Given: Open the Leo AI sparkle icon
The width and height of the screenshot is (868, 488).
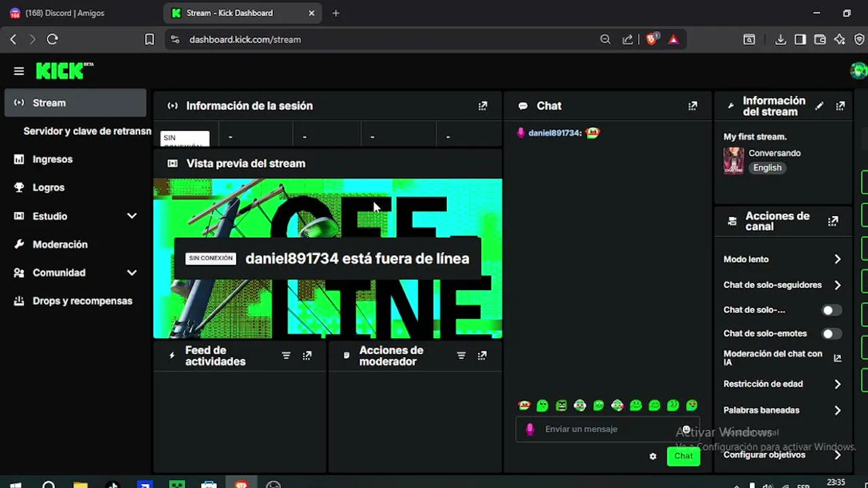Looking at the screenshot, I should click(840, 39).
